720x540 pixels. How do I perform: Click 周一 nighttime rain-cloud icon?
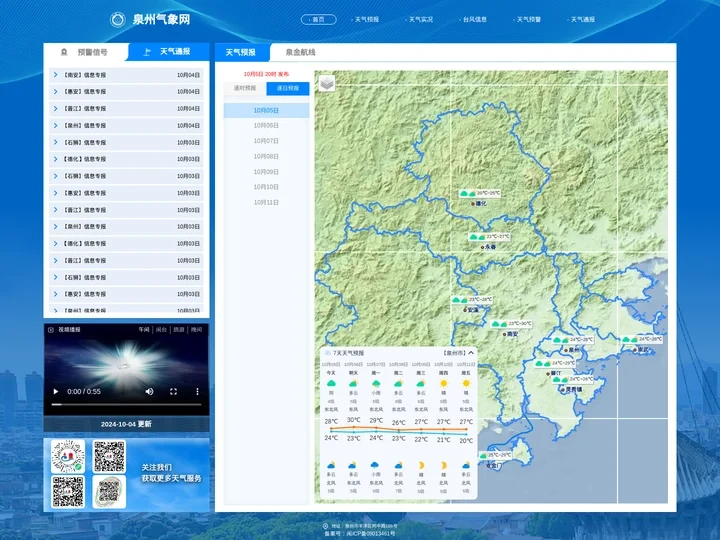click(x=376, y=465)
